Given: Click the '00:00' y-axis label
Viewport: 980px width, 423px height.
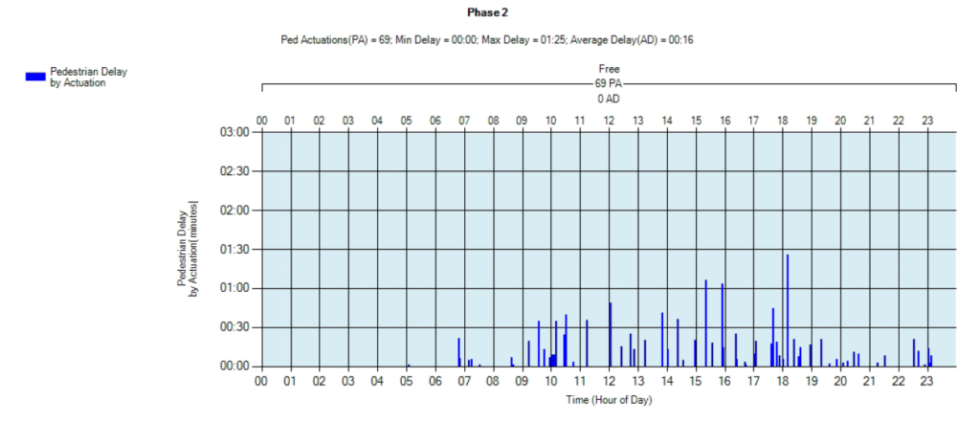Looking at the screenshot, I should 234,367.
